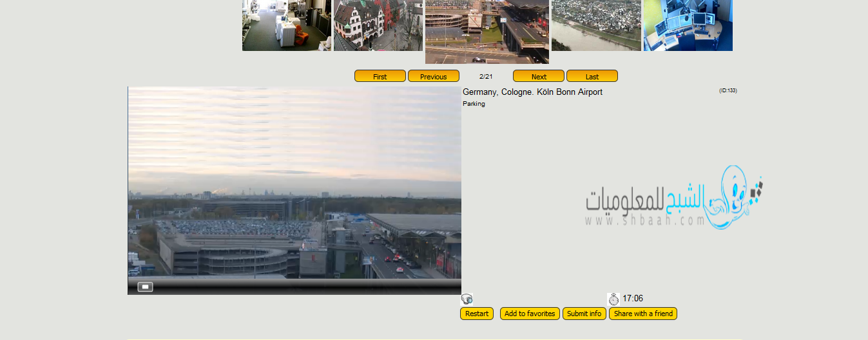Click the video player control bar

[294, 286]
